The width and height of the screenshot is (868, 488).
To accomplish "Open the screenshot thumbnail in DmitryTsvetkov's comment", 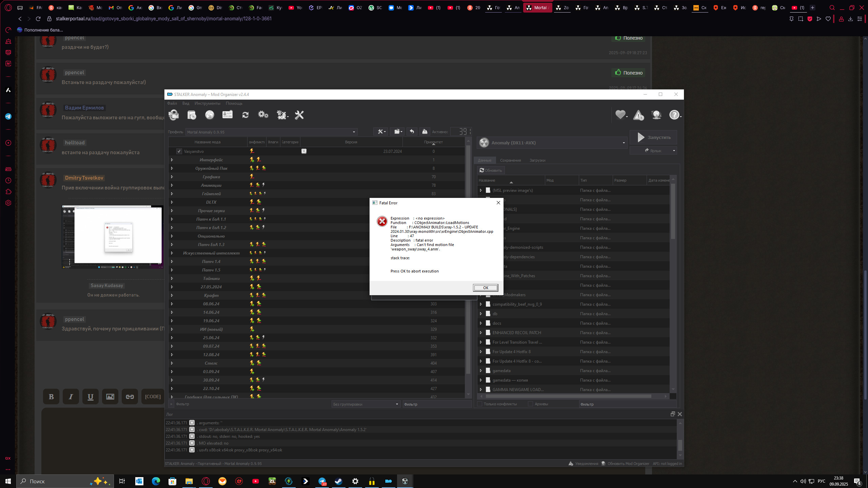I will (113, 237).
